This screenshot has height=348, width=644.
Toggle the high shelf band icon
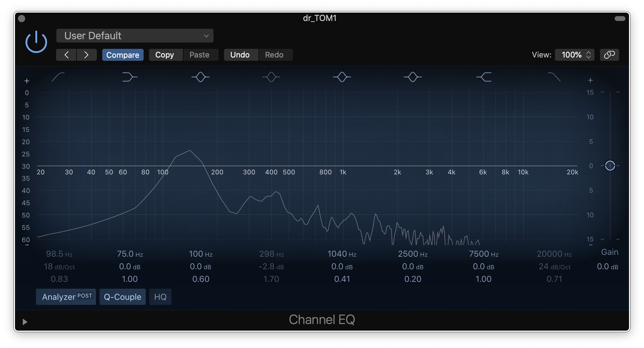[x=484, y=77]
